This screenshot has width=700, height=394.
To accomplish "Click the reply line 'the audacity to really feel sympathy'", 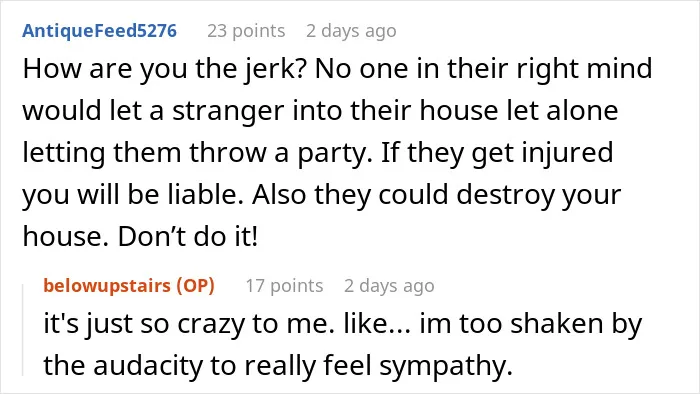I will pyautogui.click(x=278, y=366).
